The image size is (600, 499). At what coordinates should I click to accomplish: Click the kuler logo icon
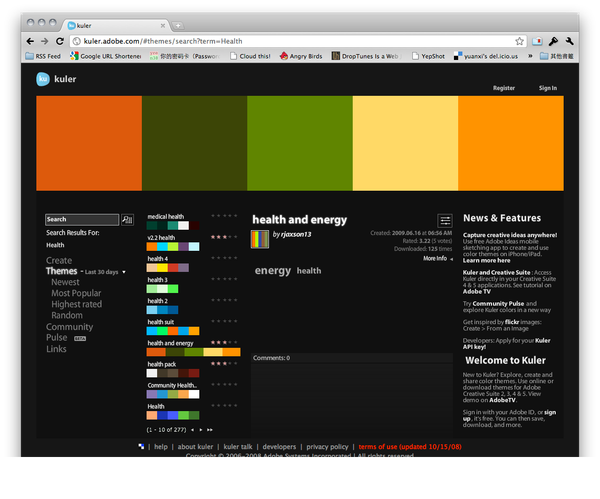point(43,79)
